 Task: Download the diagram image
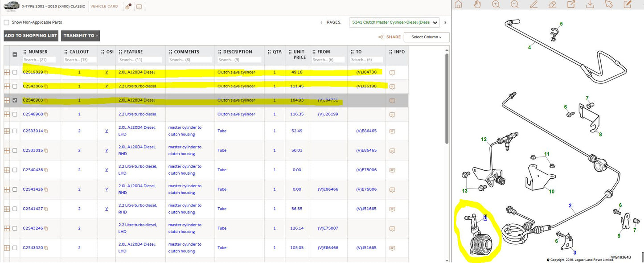[x=590, y=4]
